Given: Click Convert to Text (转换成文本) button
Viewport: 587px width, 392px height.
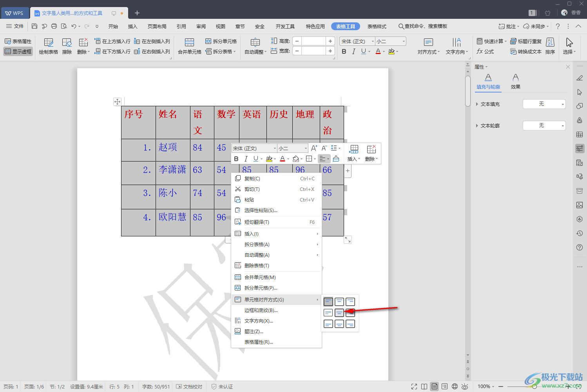Looking at the screenshot, I should click(526, 51).
